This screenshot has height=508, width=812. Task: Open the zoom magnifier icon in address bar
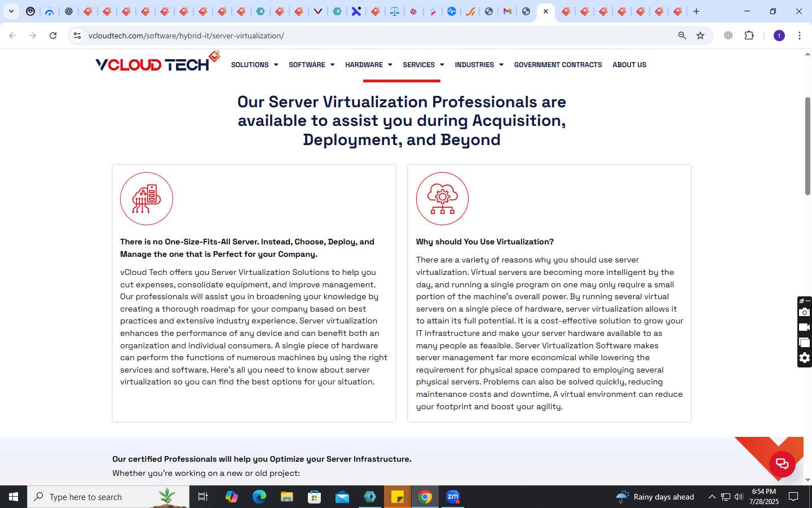682,36
